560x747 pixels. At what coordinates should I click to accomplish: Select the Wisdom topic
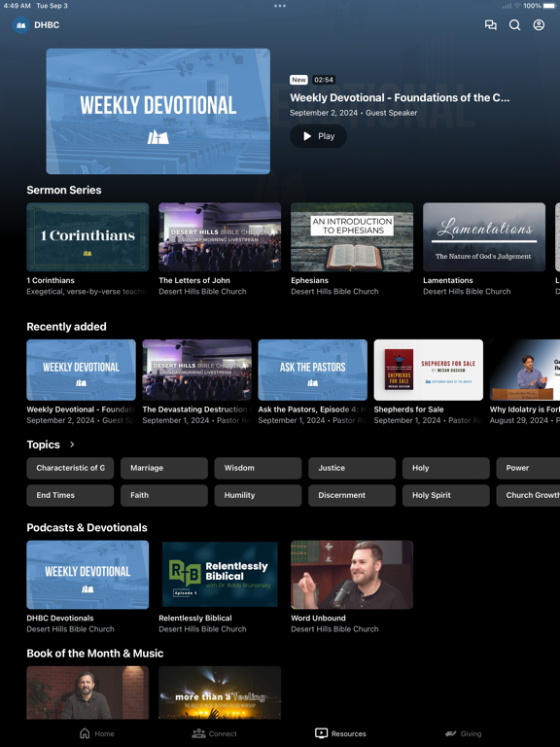coord(258,468)
